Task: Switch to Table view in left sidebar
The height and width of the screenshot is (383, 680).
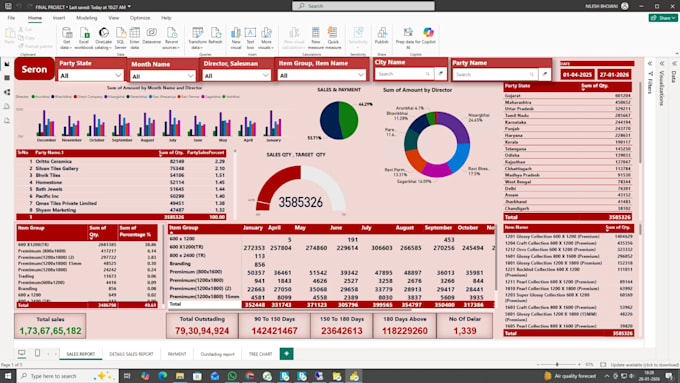Action: (7, 78)
